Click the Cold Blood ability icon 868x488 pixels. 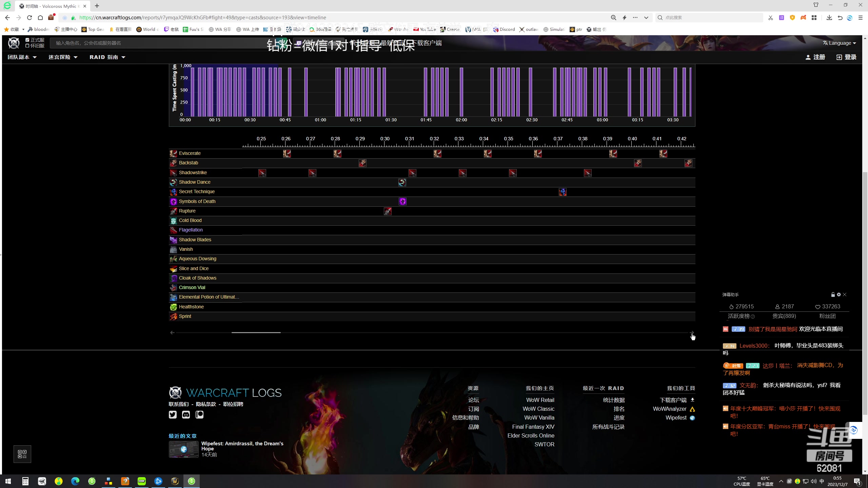coord(173,221)
